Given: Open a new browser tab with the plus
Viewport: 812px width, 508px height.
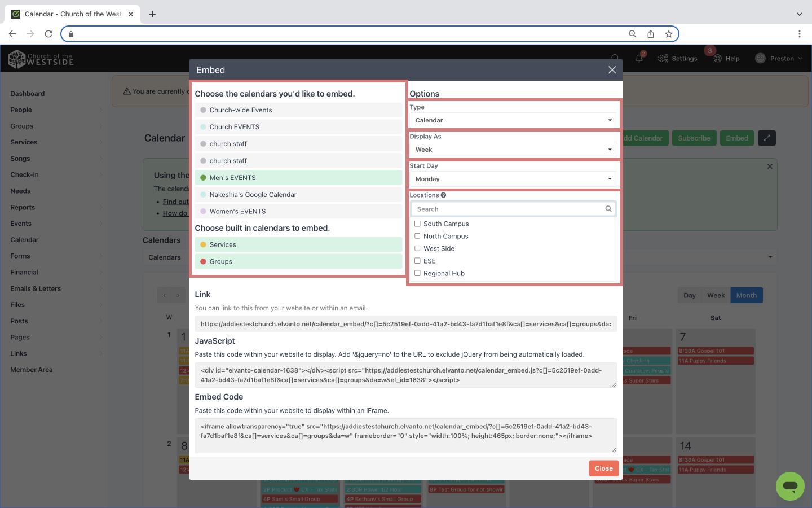Looking at the screenshot, I should pos(152,14).
